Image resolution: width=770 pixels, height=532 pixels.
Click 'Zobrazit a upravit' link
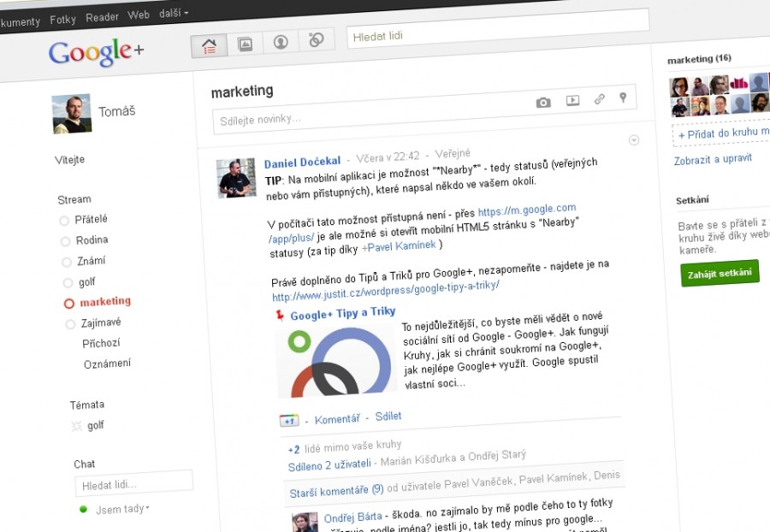click(x=713, y=159)
